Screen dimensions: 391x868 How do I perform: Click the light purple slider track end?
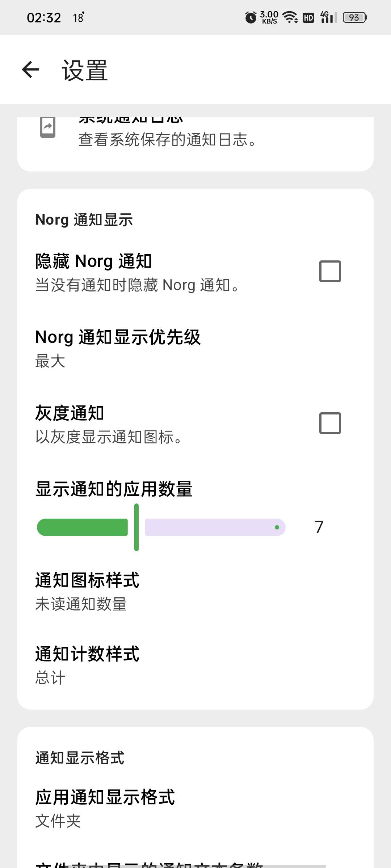pyautogui.click(x=277, y=527)
